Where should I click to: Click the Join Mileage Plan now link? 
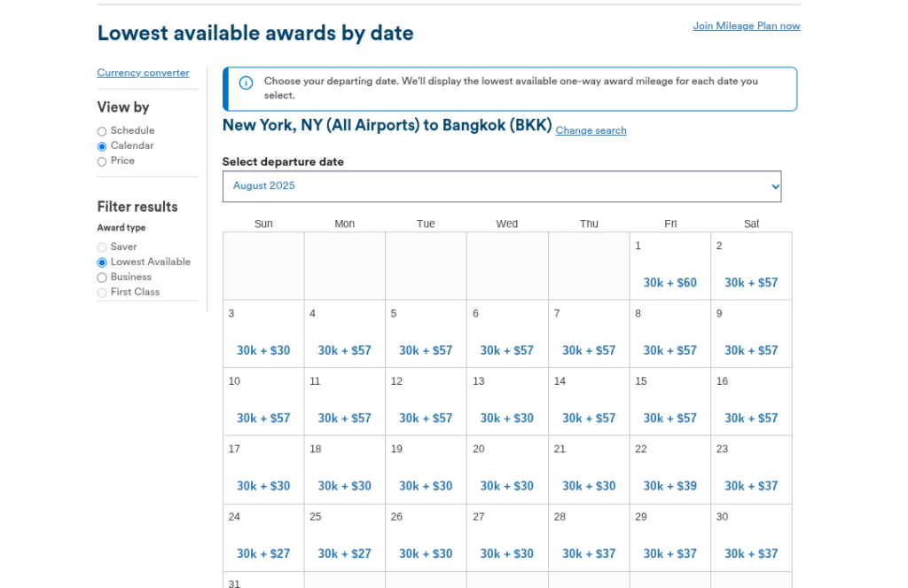click(746, 26)
